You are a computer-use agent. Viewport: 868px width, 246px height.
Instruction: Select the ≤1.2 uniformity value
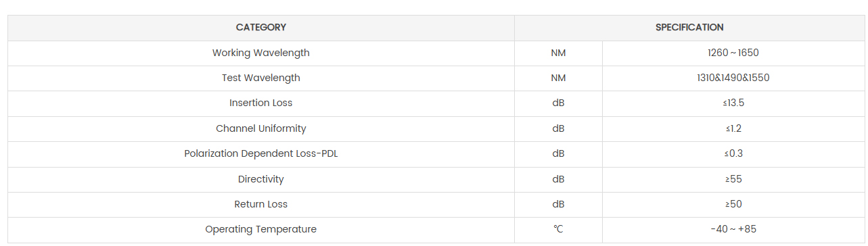tap(733, 128)
